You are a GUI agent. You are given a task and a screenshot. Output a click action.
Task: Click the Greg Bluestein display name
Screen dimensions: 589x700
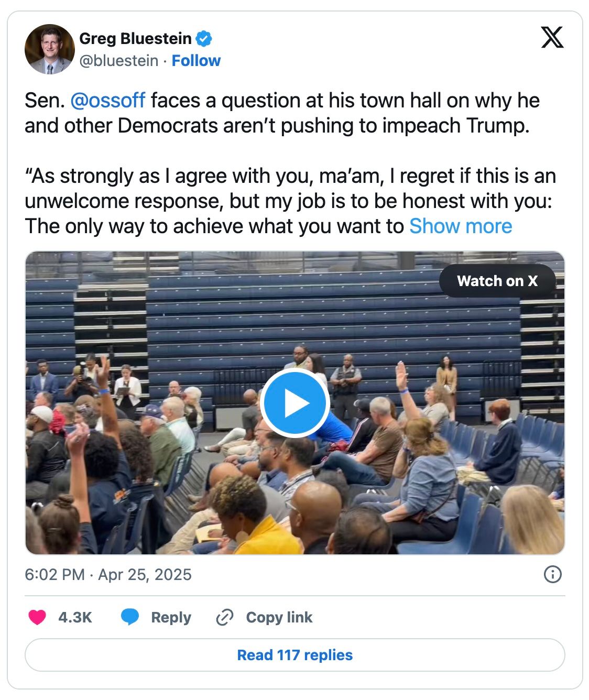click(x=135, y=39)
